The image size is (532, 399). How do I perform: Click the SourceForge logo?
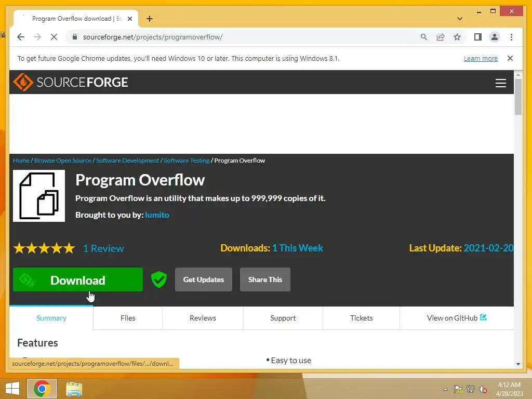click(71, 82)
